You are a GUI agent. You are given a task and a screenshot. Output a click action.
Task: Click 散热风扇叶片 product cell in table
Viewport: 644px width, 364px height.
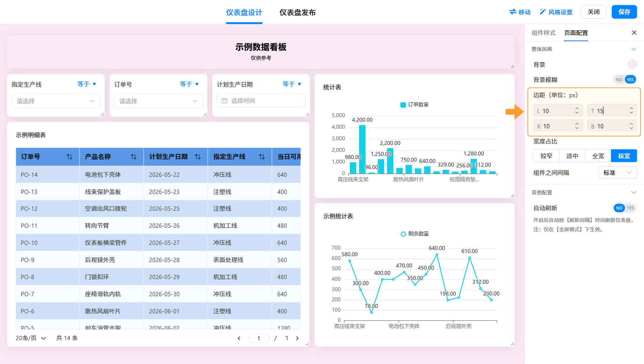111,311
